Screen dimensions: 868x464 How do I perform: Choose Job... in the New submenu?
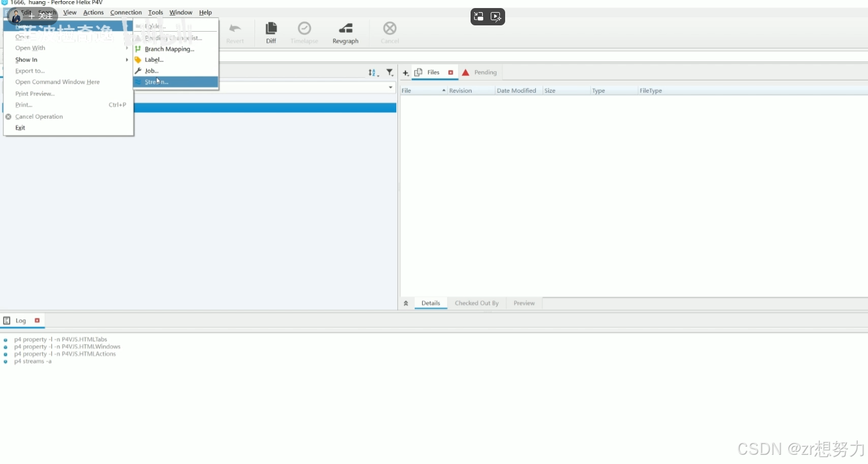point(176,71)
